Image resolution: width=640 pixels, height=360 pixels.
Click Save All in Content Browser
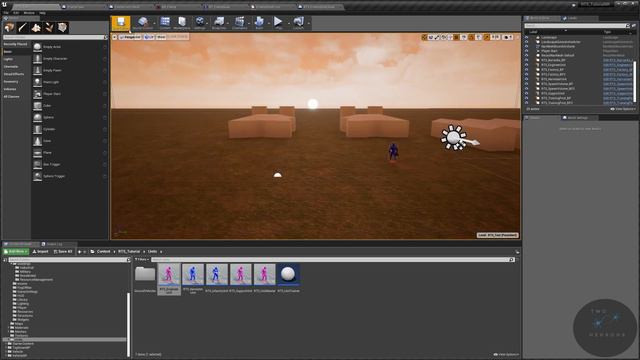point(63,251)
